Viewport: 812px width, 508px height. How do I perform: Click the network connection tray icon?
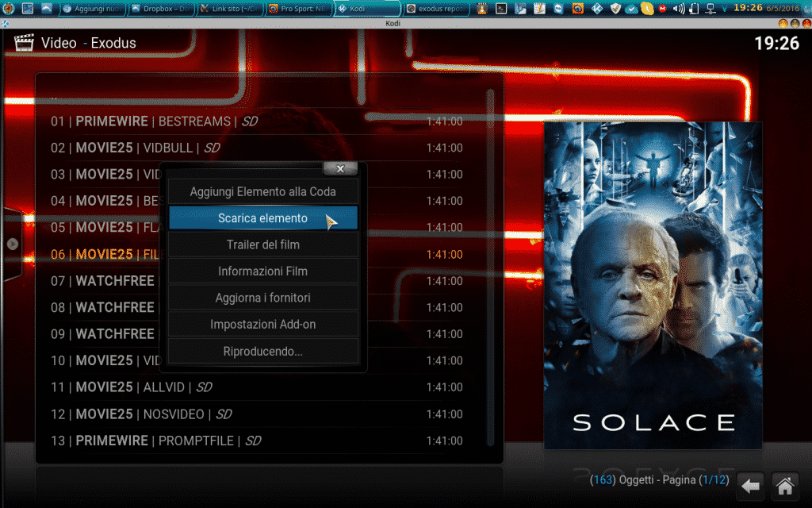point(710,8)
